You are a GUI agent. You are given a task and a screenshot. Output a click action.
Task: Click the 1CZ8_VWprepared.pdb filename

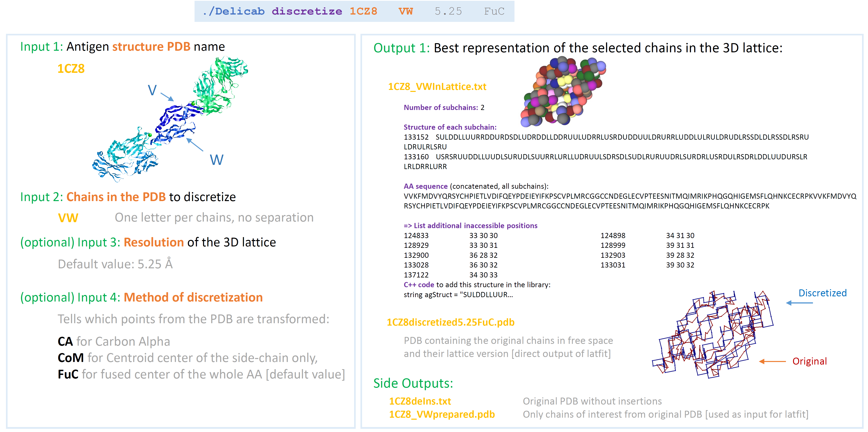tap(442, 414)
